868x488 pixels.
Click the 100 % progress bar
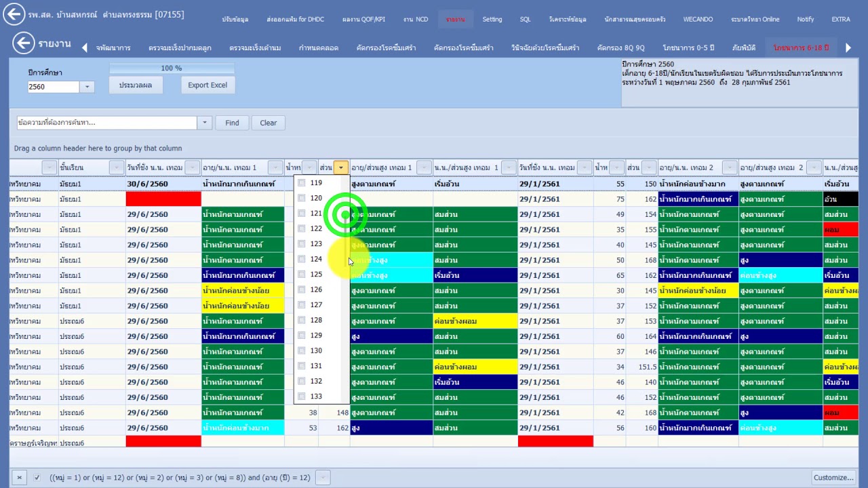tap(172, 68)
